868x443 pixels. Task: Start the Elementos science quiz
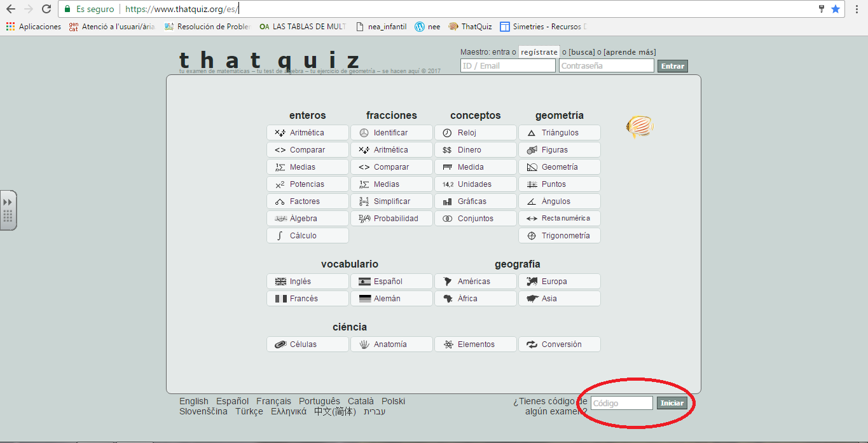(x=475, y=344)
